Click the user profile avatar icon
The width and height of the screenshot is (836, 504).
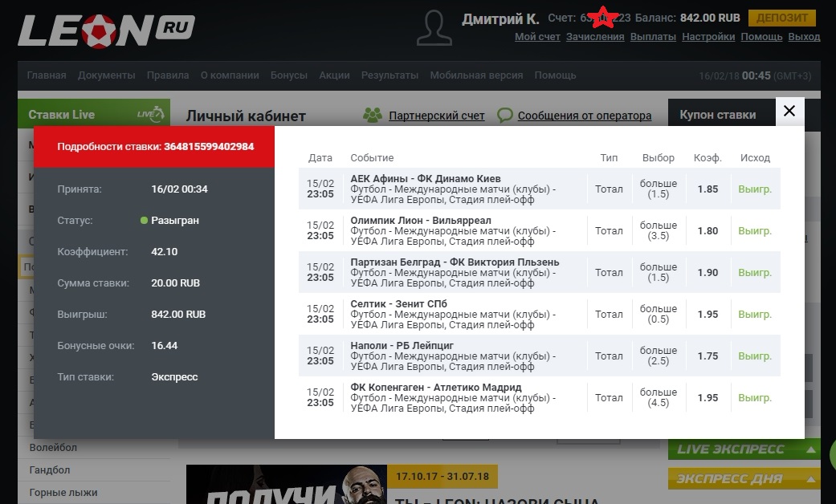click(x=434, y=28)
